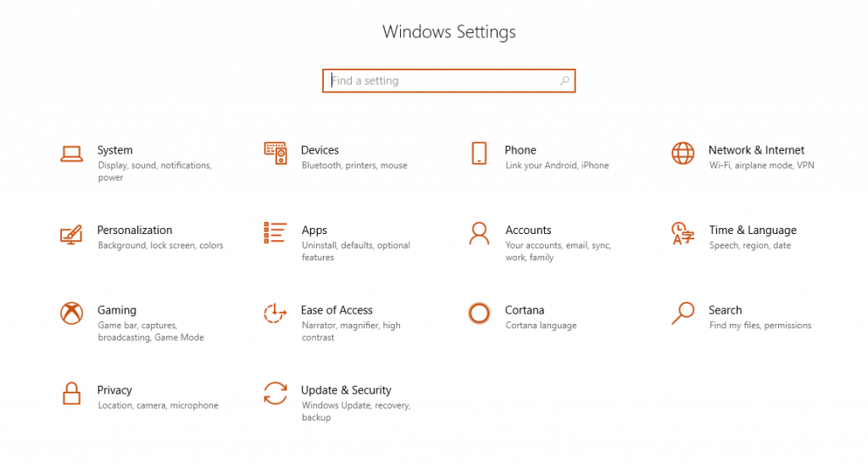Viewport: 868px width, 468px height.
Task: Click the Search magnifier category icon
Action: click(682, 314)
